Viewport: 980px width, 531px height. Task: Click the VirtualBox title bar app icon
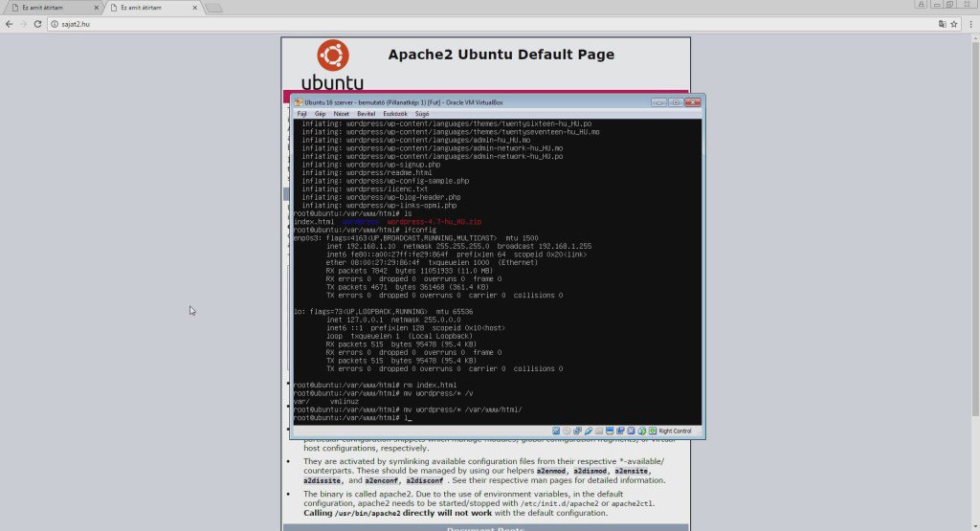(299, 102)
